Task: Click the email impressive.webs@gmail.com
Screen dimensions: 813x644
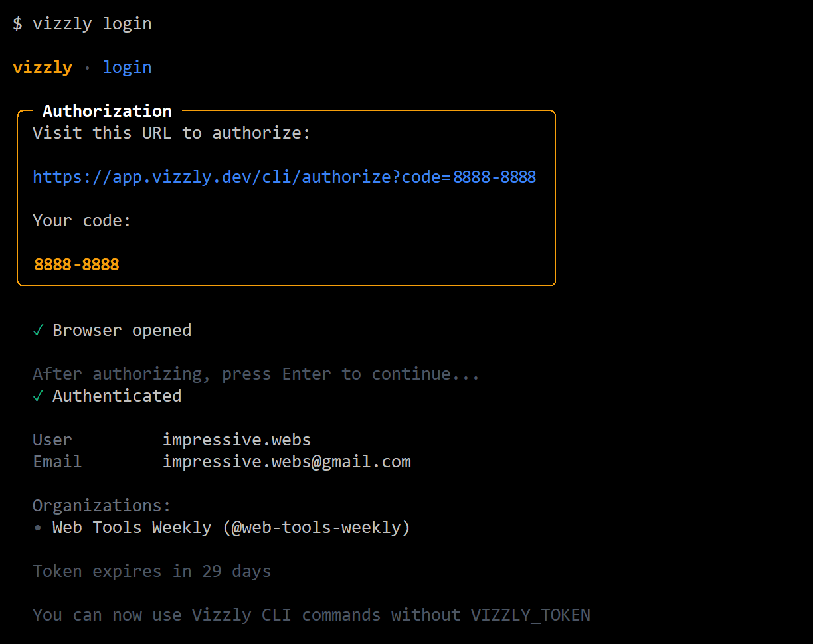Action: [287, 461]
